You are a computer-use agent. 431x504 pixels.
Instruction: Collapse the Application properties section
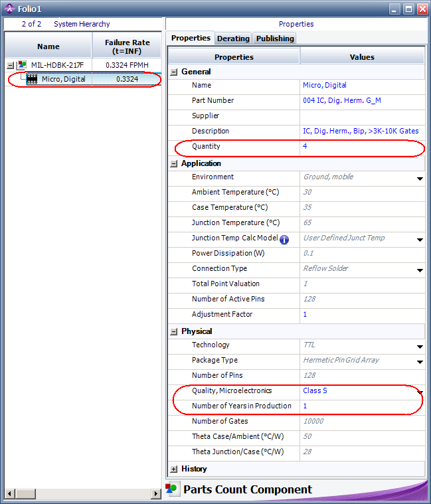(174, 163)
